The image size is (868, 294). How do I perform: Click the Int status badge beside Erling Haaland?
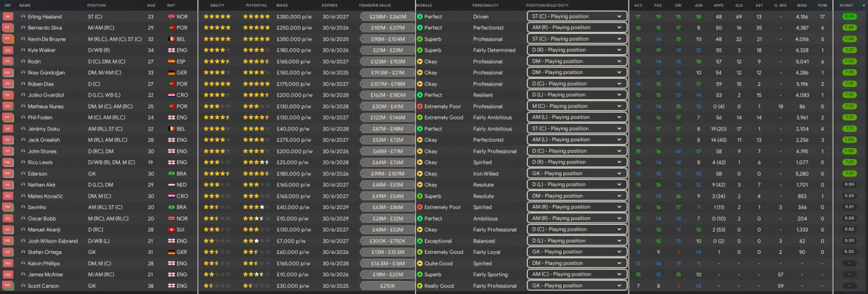[8, 16]
